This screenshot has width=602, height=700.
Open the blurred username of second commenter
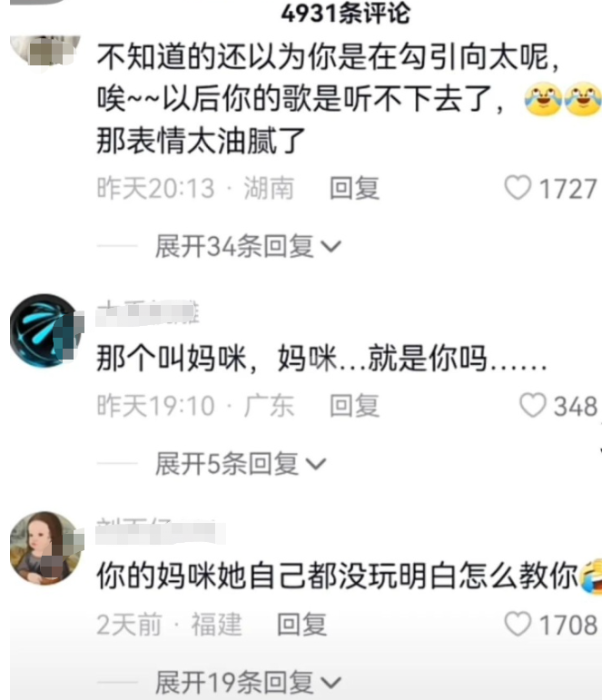[x=148, y=312]
